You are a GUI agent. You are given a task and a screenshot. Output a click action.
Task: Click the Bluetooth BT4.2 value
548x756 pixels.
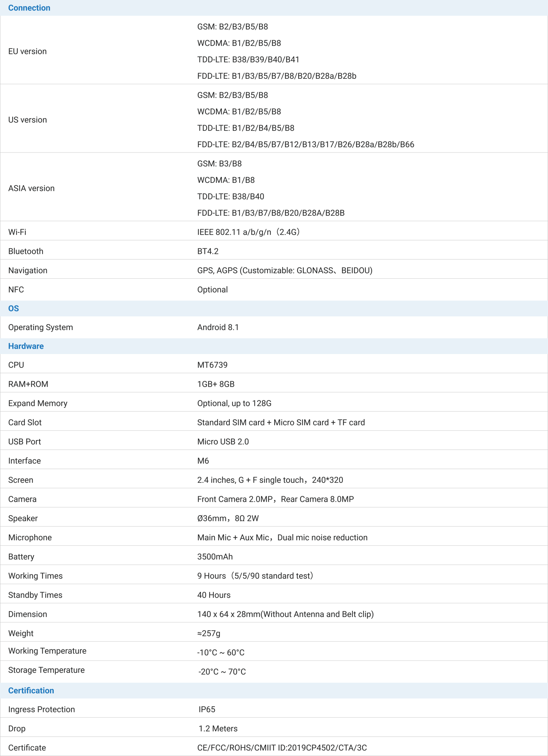pos(207,251)
